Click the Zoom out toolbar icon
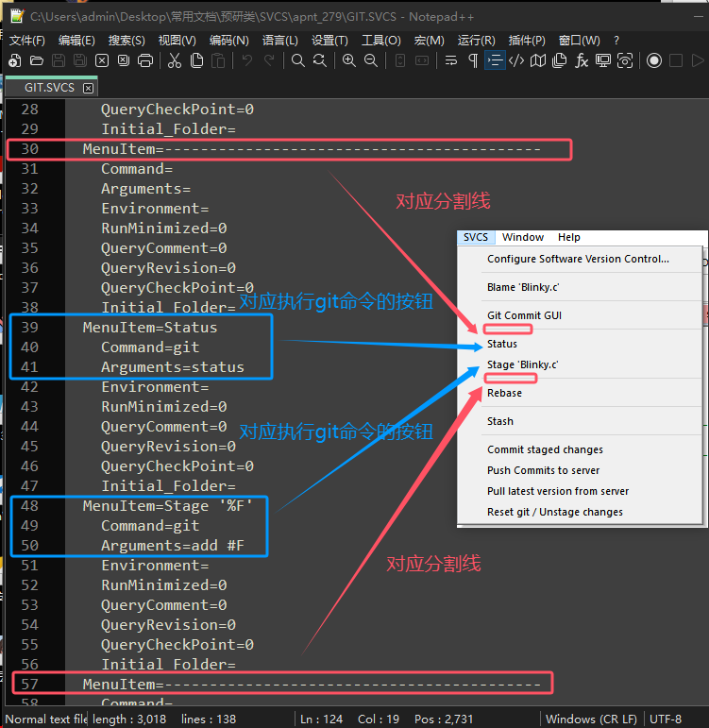 pyautogui.click(x=371, y=60)
